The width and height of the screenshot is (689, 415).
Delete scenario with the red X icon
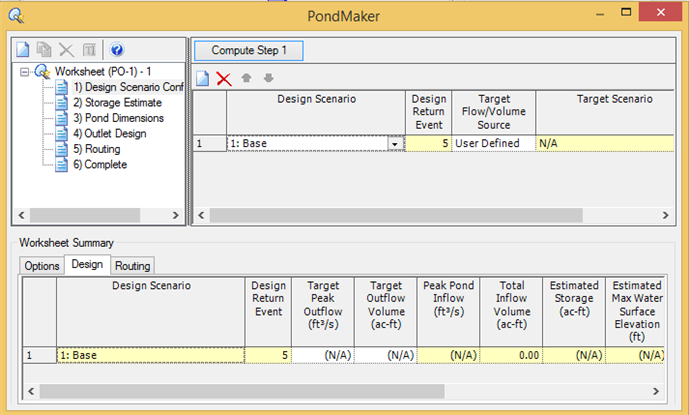(x=224, y=79)
